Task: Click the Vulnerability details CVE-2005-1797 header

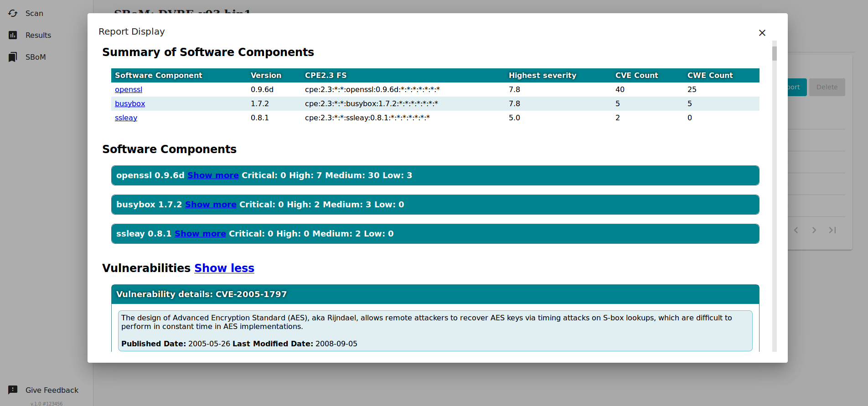Action: (435, 294)
